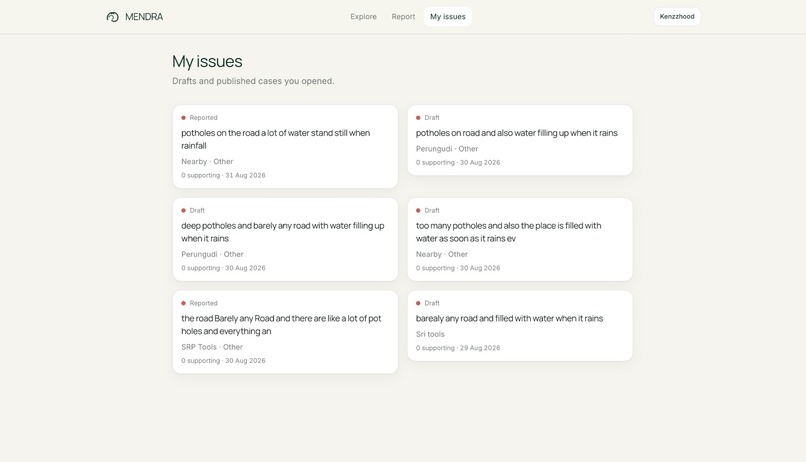
Task: Click Reported status on 'SRP Tools' card
Action: (199, 303)
